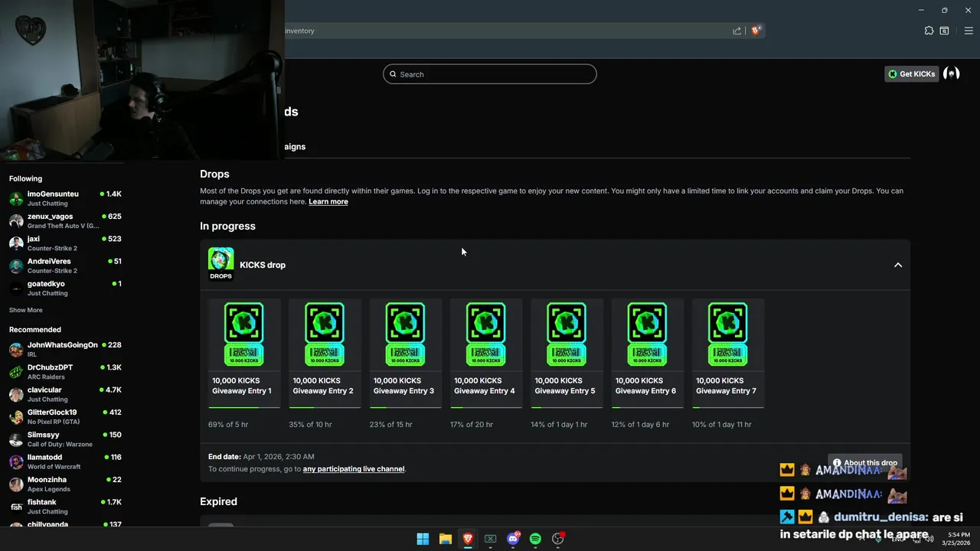980x551 pixels.
Task: Open DrChubzDPT channel avatar
Action: (x=16, y=372)
